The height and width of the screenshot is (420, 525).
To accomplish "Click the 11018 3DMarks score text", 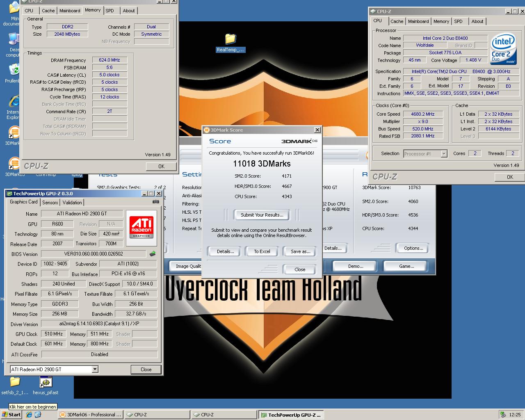I will (262, 164).
